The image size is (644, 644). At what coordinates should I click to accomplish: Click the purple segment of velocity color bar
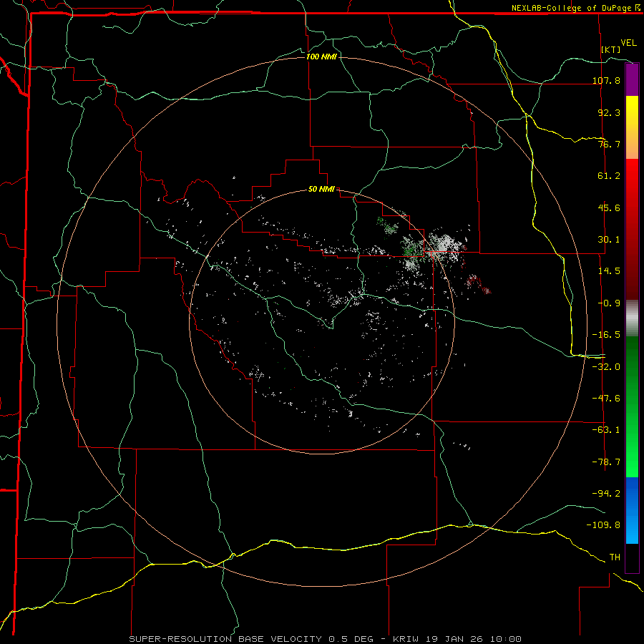(632, 79)
